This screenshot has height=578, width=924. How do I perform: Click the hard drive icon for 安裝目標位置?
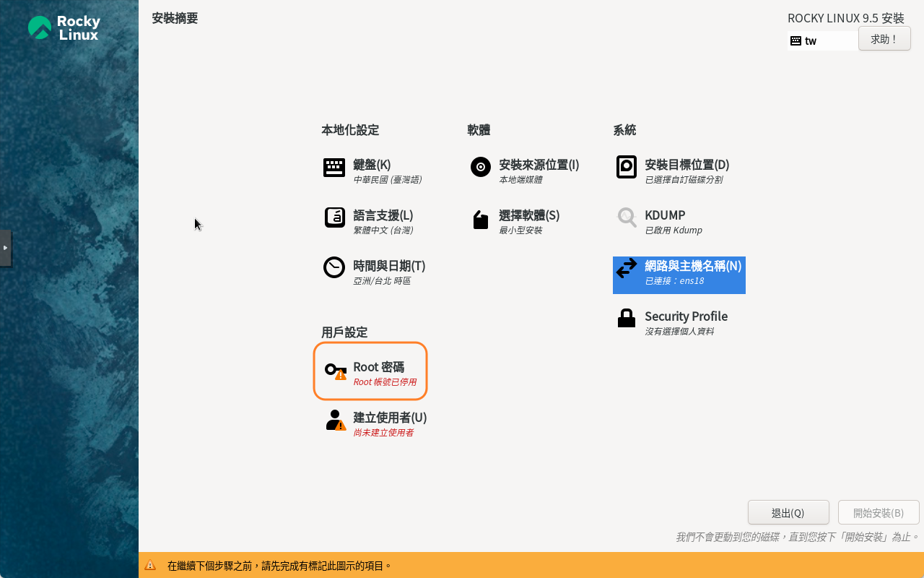[x=626, y=167]
